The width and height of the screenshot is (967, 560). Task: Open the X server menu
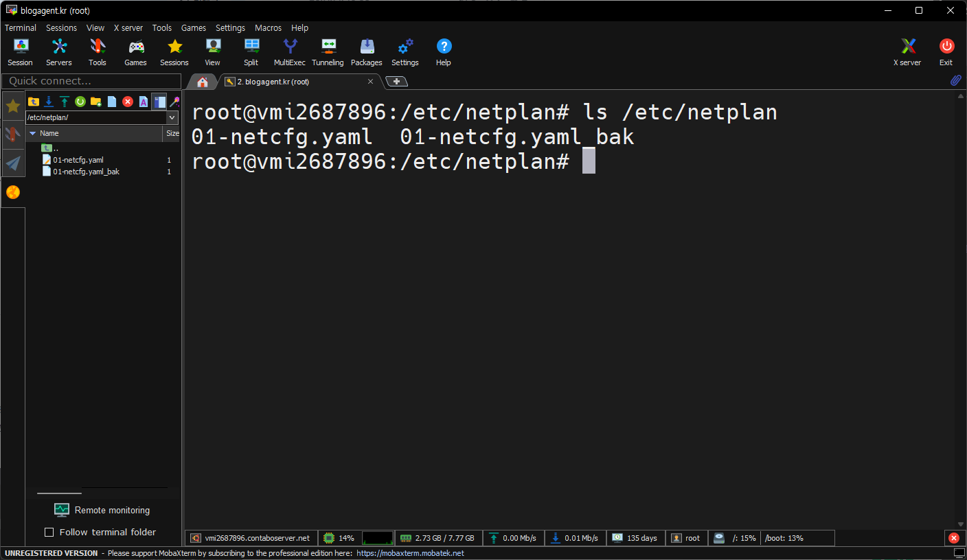[x=128, y=28]
